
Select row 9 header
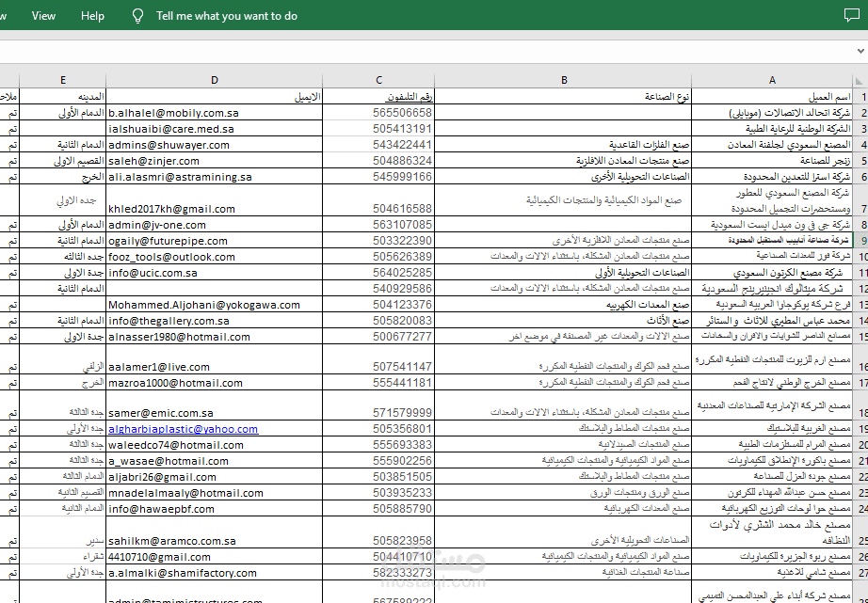[x=860, y=241]
